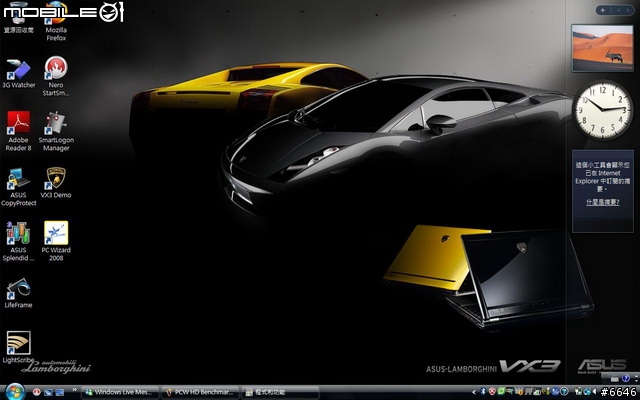The height and width of the screenshot is (400, 640).
Task: Open the Adobe Reader 8 desktop shortcut
Action: (18, 131)
